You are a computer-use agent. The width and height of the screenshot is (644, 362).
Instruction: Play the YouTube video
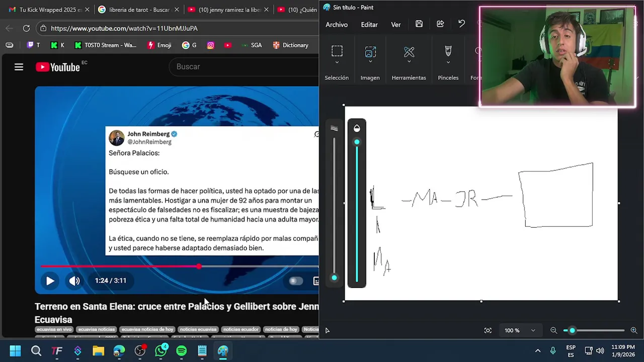tap(50, 281)
